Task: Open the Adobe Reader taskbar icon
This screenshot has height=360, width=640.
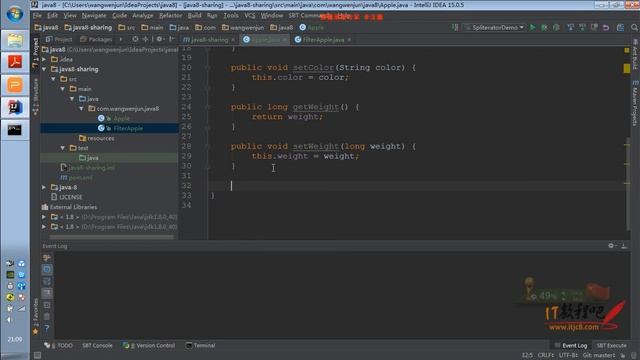Action: pos(15,62)
